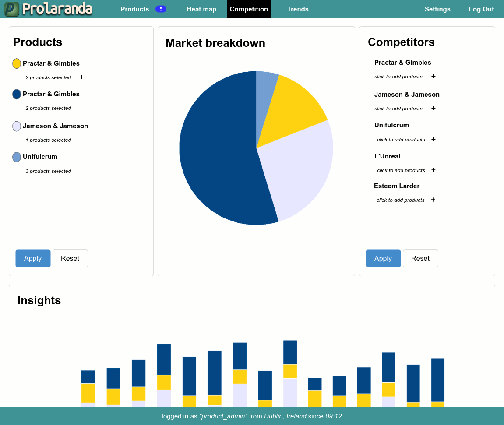Add products for Practar & Gimbles competitor
504x425 pixels.
coord(434,76)
